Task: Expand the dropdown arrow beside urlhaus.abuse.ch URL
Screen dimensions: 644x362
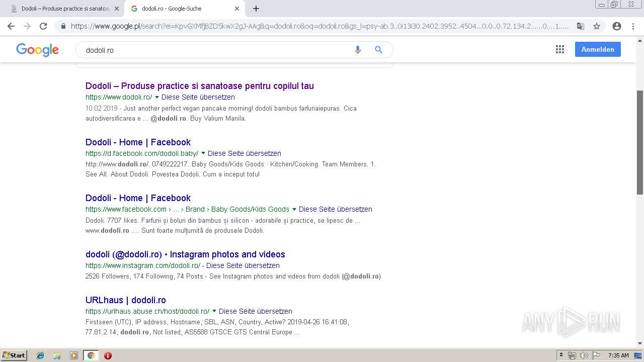Action: 214,311
